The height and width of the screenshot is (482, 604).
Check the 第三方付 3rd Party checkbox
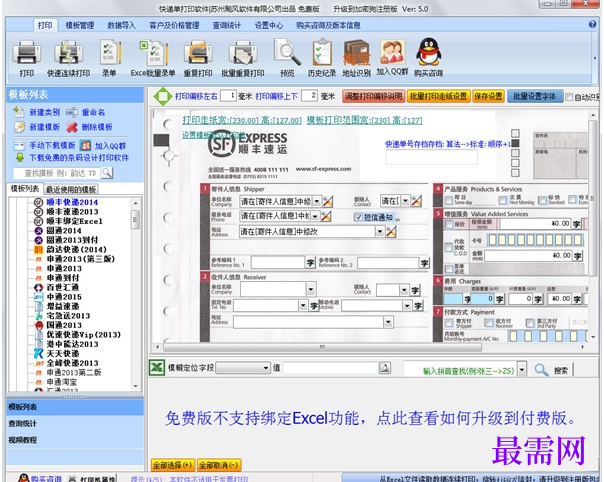(x=530, y=322)
